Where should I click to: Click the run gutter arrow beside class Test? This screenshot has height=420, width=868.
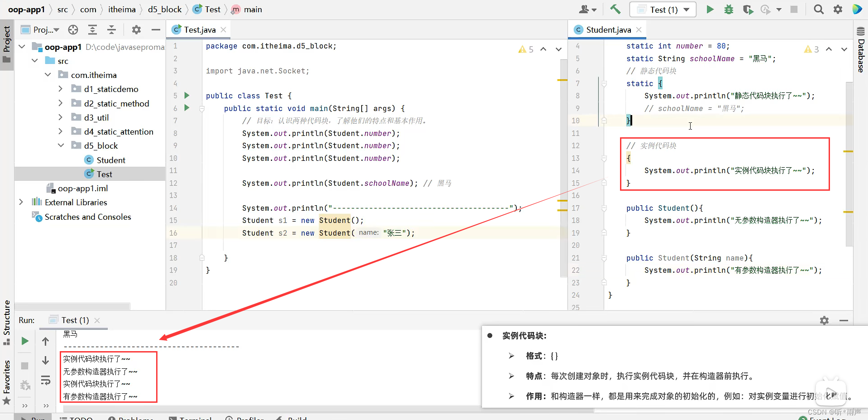point(186,96)
